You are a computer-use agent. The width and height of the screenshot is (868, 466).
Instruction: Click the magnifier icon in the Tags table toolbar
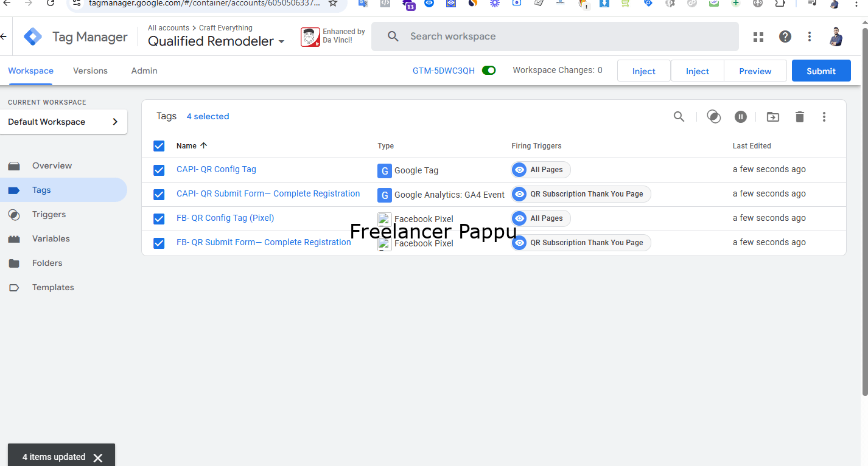679,117
